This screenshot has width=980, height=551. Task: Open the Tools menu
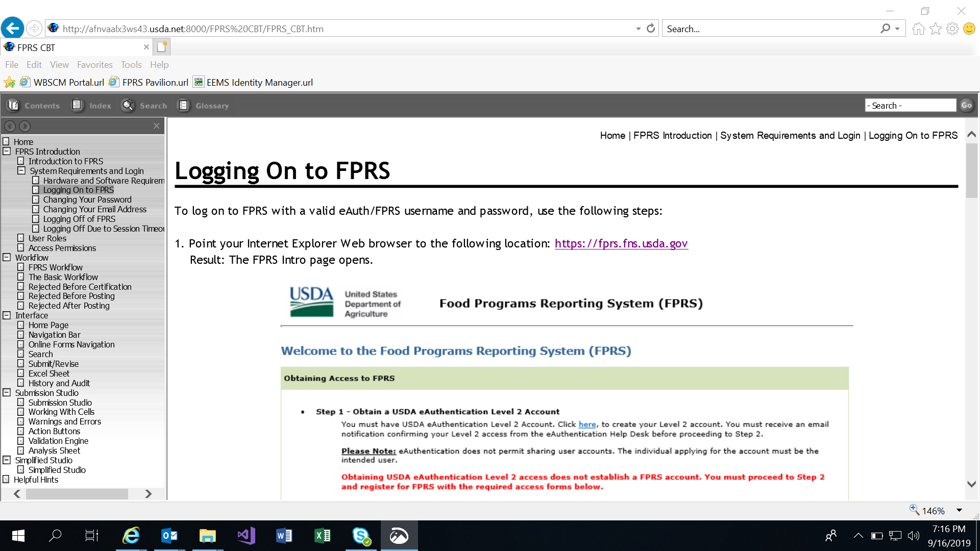131,65
